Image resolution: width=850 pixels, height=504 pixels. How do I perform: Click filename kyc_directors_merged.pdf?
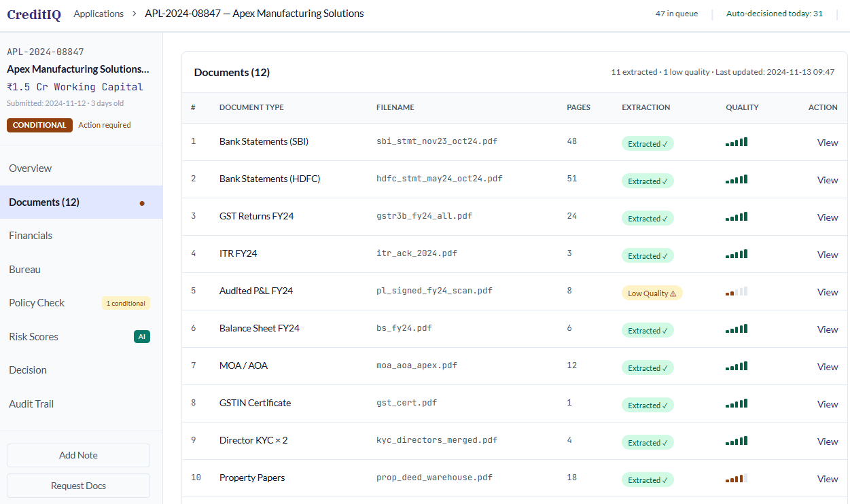coord(437,440)
